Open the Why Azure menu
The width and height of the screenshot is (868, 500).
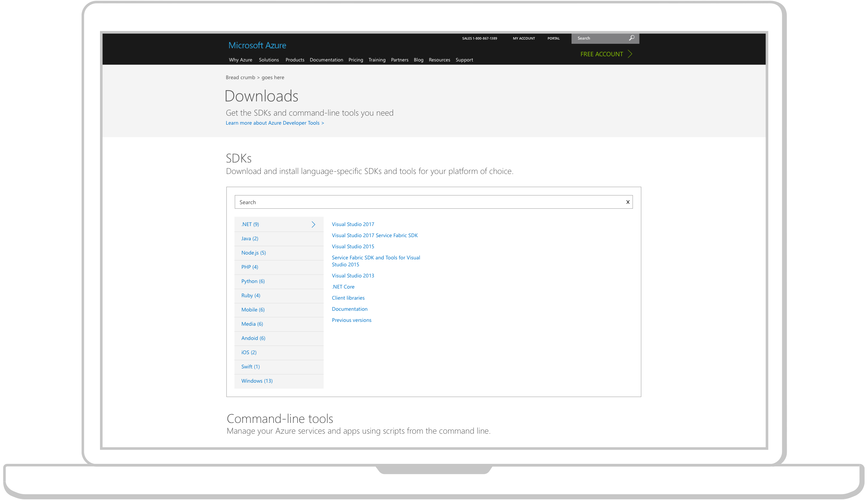point(241,60)
